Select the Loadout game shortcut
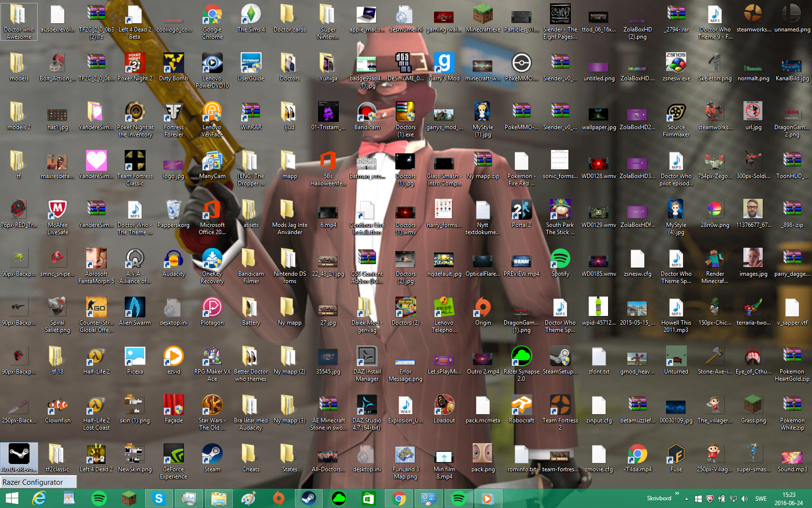The image size is (812, 508). pos(444,409)
